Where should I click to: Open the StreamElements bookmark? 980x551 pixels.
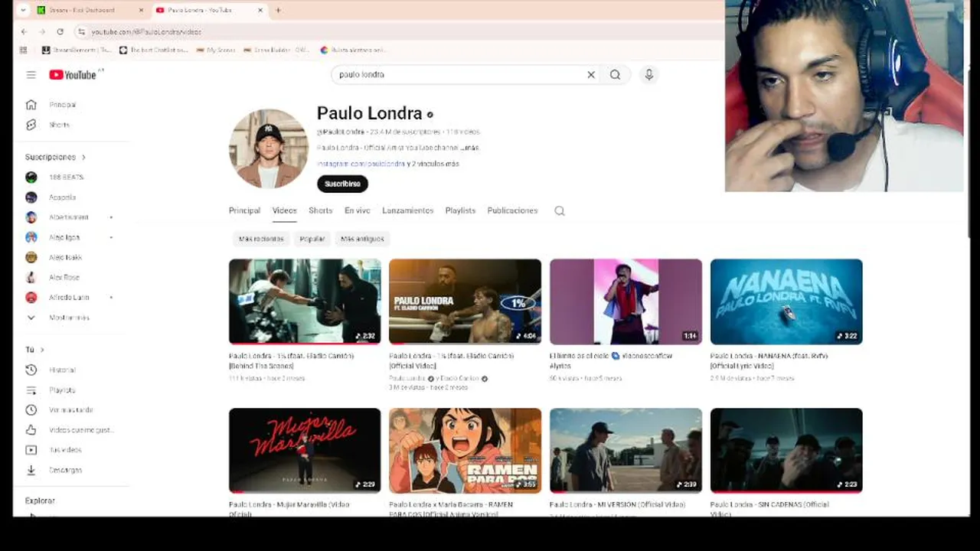coord(77,50)
